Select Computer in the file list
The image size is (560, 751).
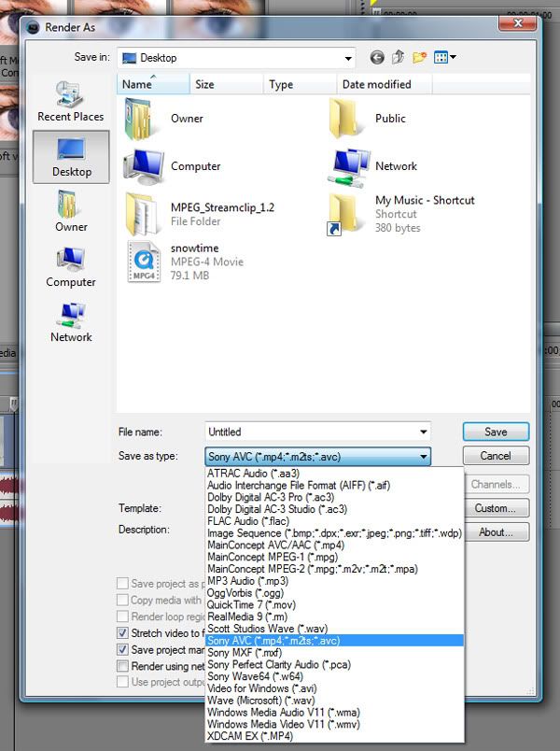coord(173,166)
